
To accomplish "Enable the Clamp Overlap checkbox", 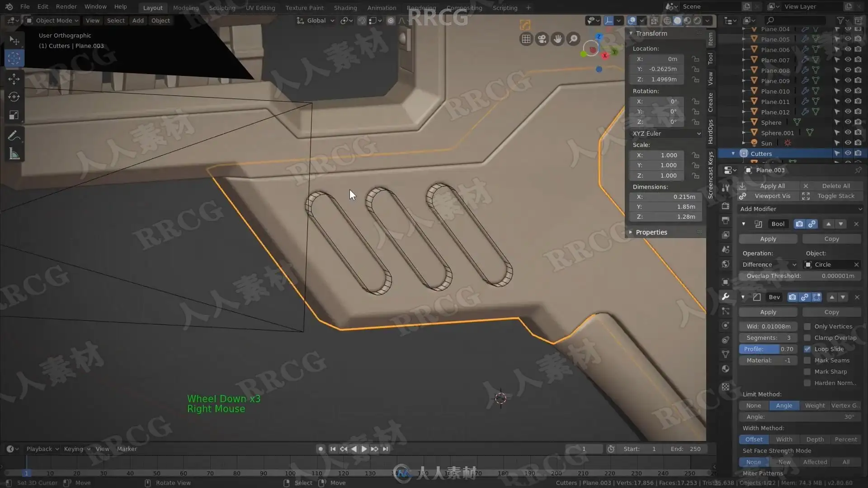I will [x=807, y=338].
